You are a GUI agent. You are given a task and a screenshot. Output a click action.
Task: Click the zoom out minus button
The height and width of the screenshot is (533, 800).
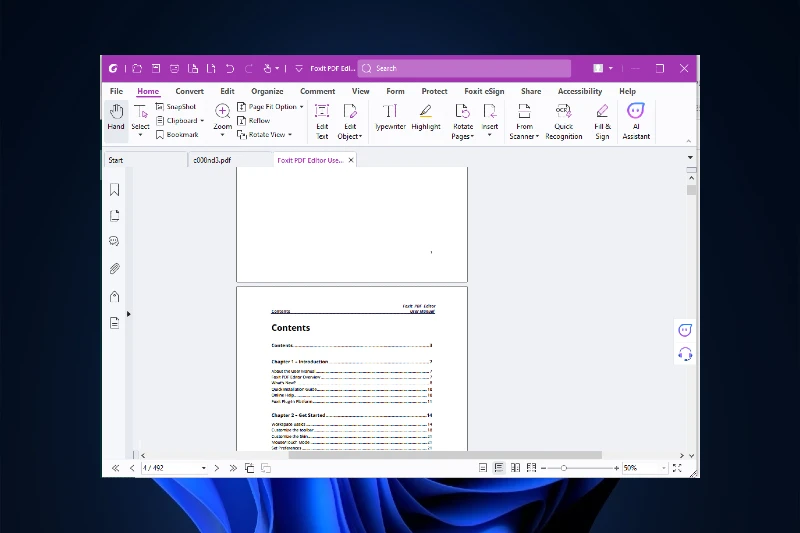pyautogui.click(x=543, y=468)
